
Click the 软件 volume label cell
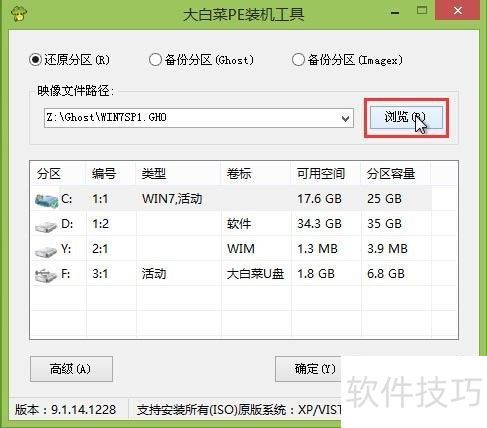(239, 224)
